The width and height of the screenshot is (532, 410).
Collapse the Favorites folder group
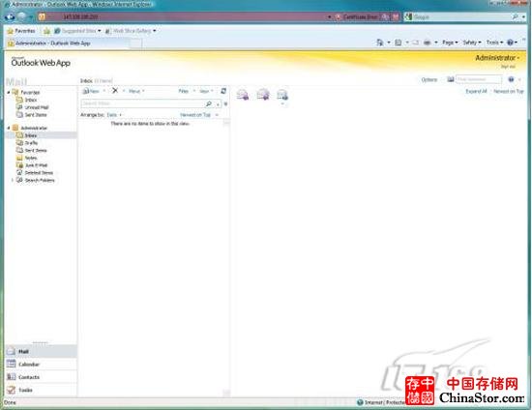[9, 92]
